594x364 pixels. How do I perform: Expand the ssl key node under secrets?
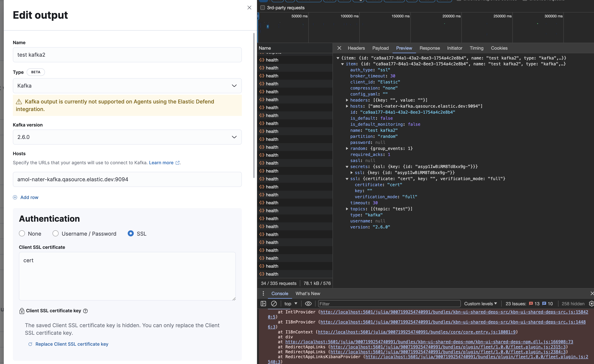coord(352,173)
